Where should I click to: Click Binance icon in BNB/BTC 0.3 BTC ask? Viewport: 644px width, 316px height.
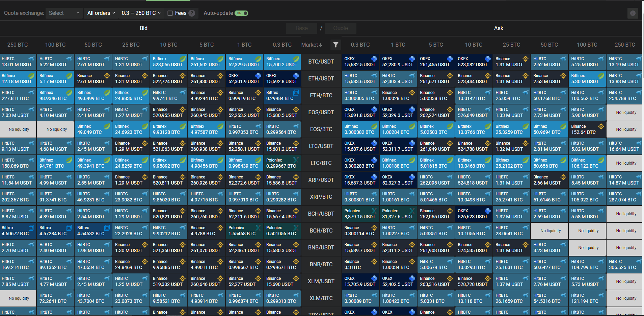(374, 262)
